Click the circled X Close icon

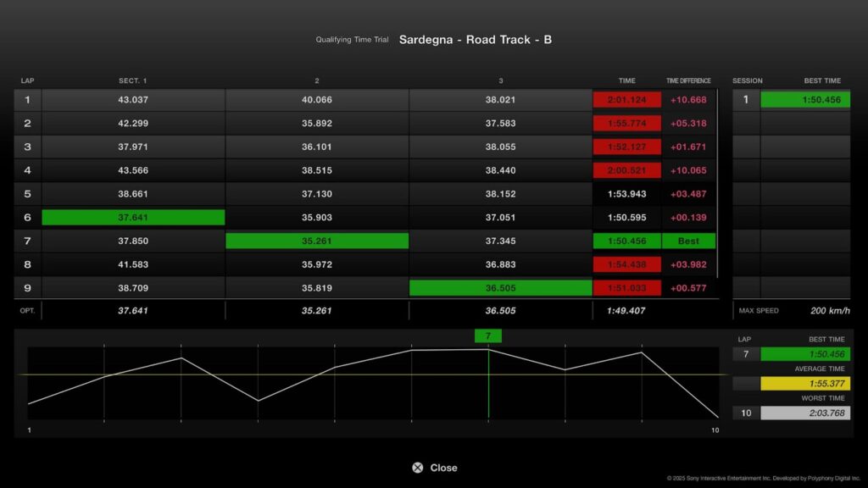tap(417, 468)
